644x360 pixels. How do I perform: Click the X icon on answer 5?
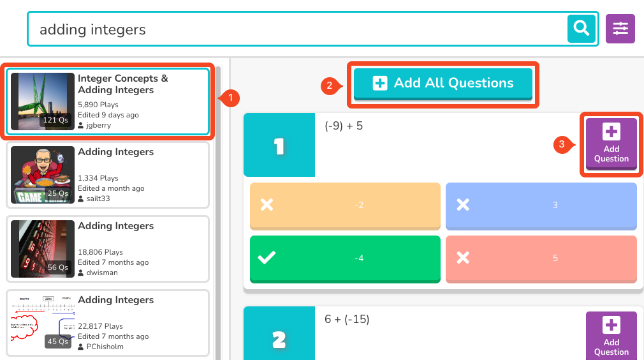coord(463,258)
